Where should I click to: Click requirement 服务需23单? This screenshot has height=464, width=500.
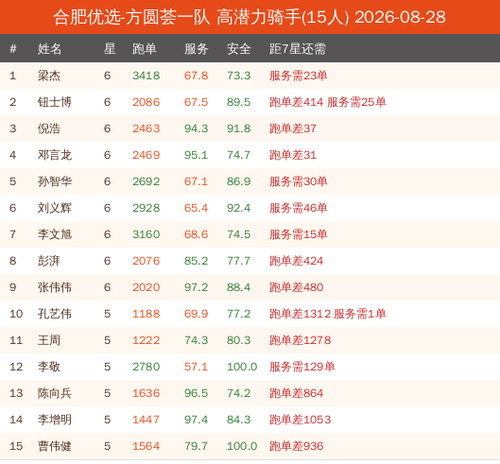[298, 76]
